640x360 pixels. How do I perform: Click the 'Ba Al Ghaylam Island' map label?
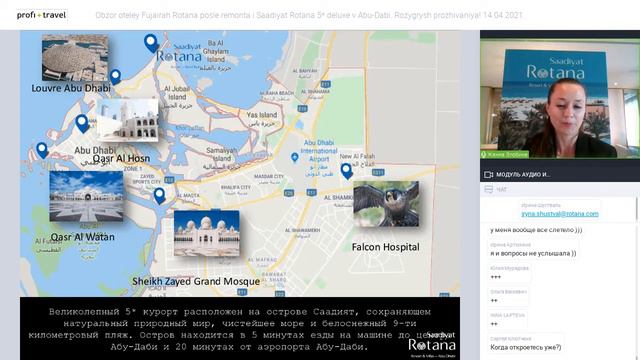tap(216, 51)
